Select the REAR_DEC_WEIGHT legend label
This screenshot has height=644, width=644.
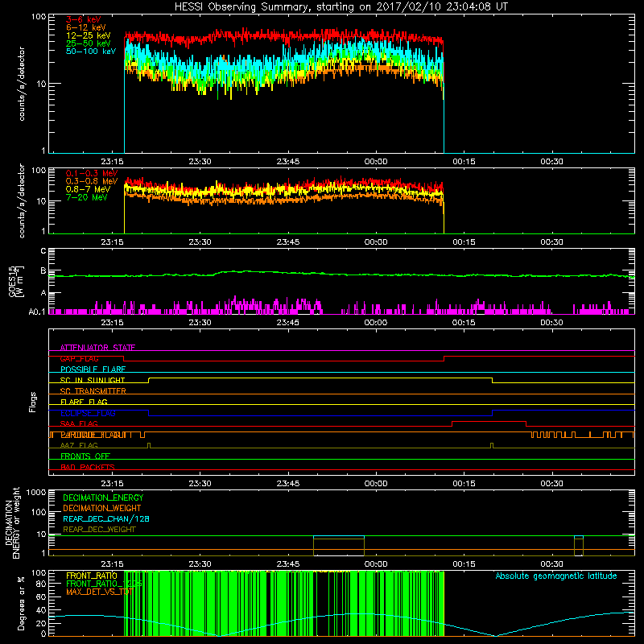pos(99,530)
